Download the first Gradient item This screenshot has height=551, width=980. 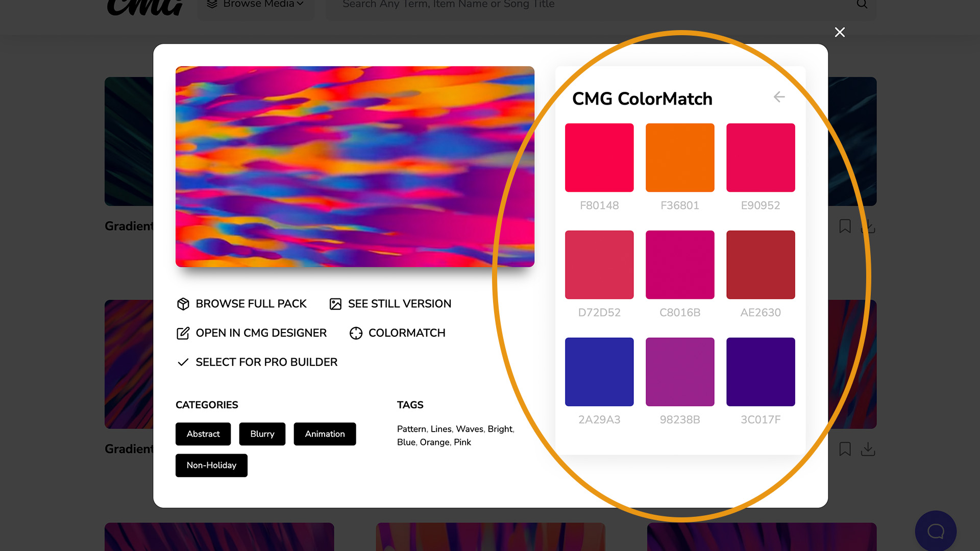[x=868, y=226]
